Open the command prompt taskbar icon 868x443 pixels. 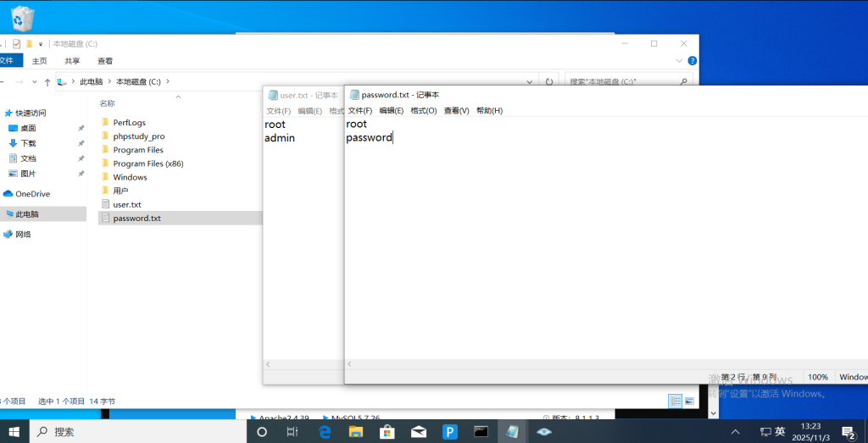481,431
